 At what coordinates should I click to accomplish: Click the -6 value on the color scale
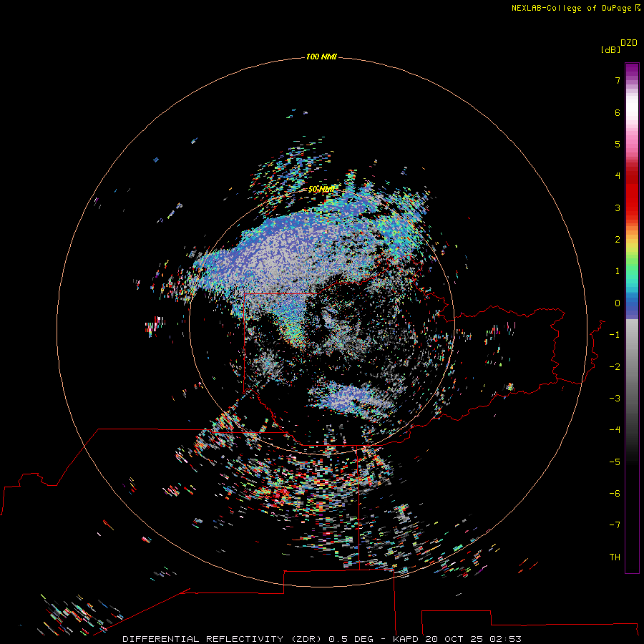click(615, 494)
